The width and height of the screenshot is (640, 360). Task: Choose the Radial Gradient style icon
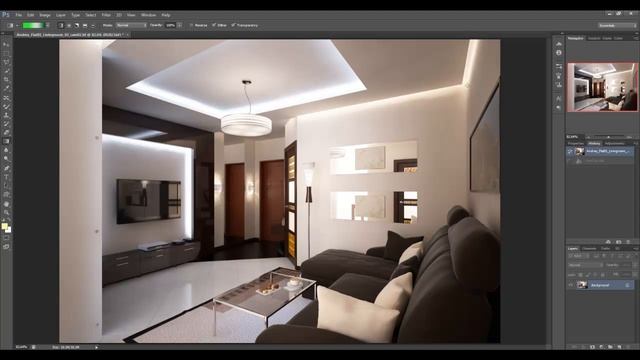(x=69, y=25)
